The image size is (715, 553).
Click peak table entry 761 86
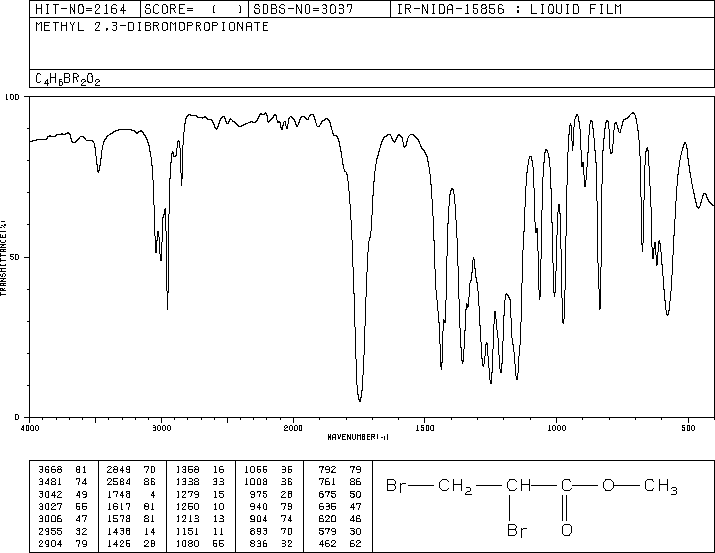coord(340,482)
